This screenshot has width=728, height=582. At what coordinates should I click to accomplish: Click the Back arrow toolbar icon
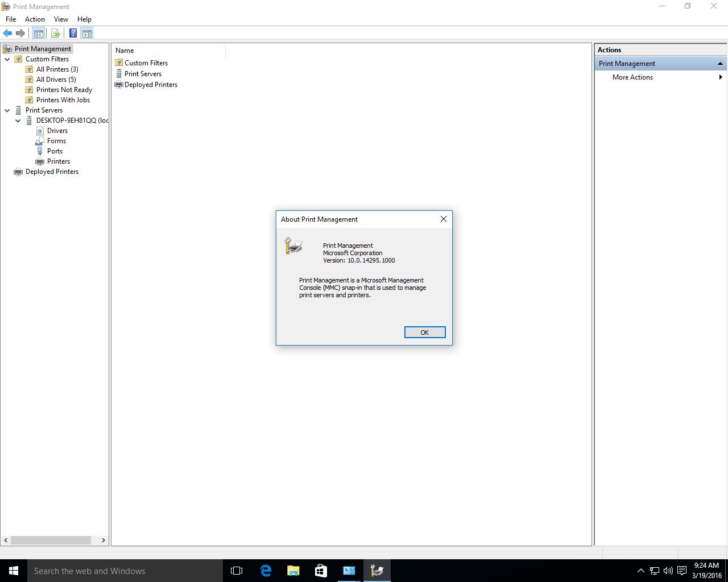pyautogui.click(x=7, y=34)
